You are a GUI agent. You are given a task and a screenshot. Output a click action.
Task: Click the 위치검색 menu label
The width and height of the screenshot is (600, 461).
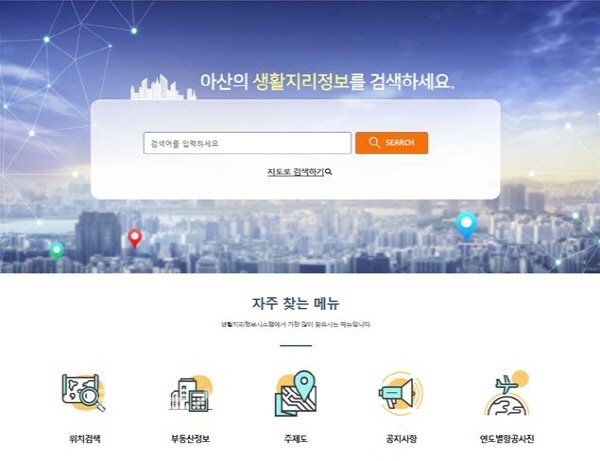[x=85, y=438]
